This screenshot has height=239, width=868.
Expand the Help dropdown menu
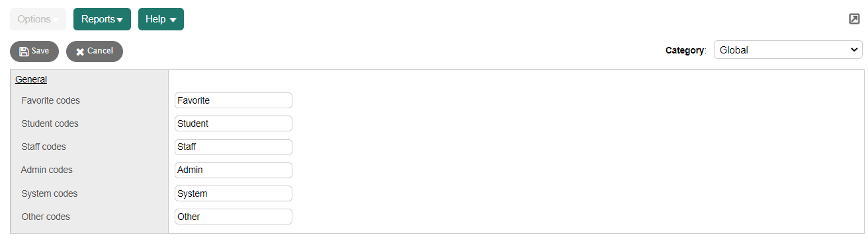pyautogui.click(x=161, y=19)
